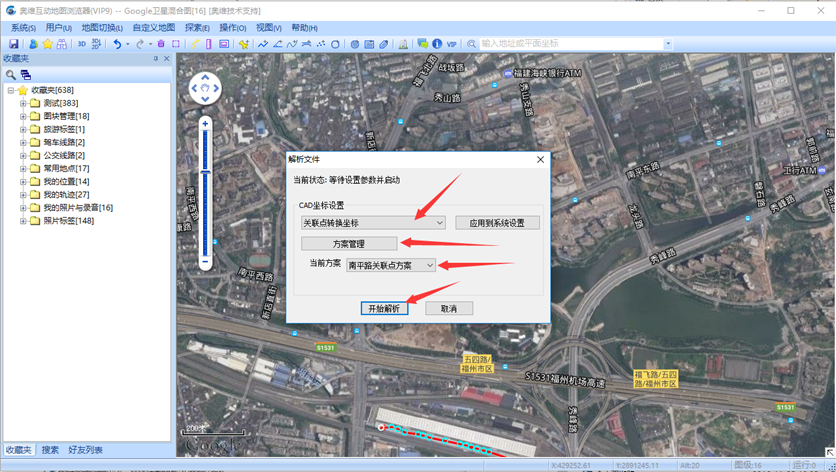Open the 地图切换 menu
This screenshot has width=836, height=472.
pos(101,28)
